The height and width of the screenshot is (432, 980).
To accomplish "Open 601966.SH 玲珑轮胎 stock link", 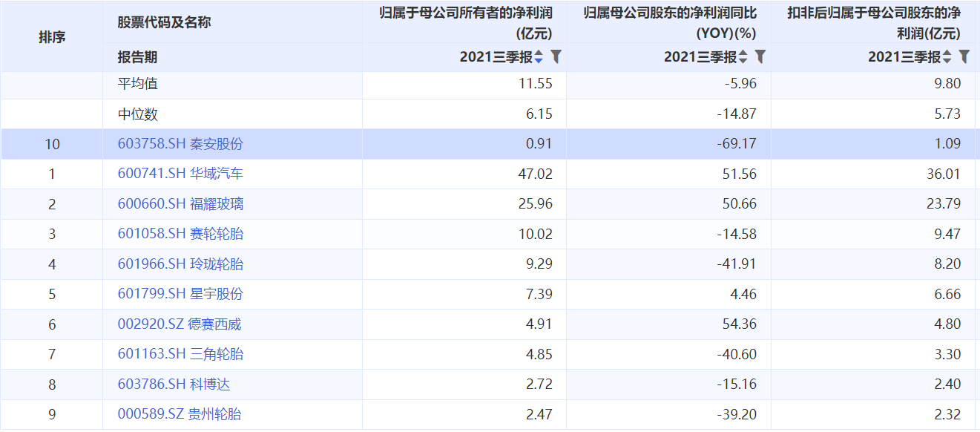I will click(180, 264).
